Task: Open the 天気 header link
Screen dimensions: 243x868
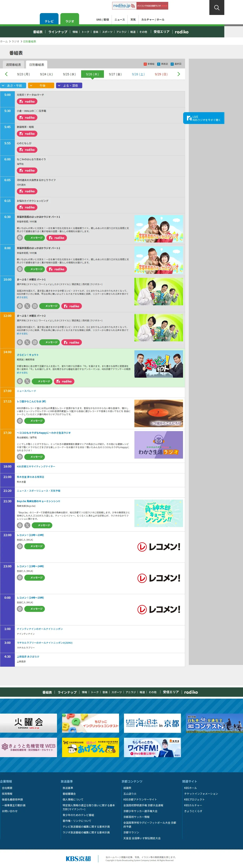Action: [x=133, y=20]
